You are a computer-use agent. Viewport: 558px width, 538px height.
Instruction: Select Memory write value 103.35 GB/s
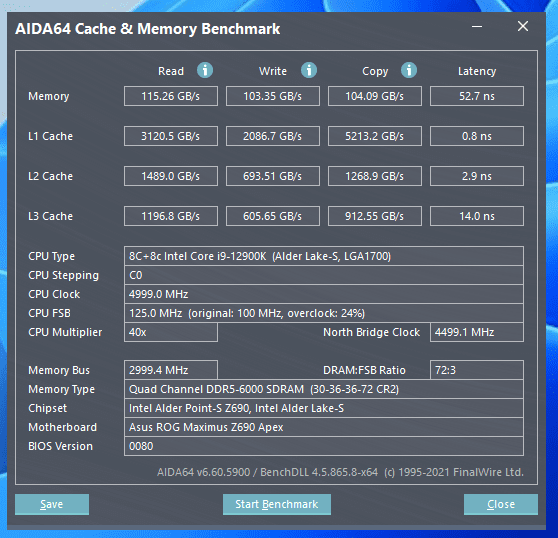(x=273, y=96)
